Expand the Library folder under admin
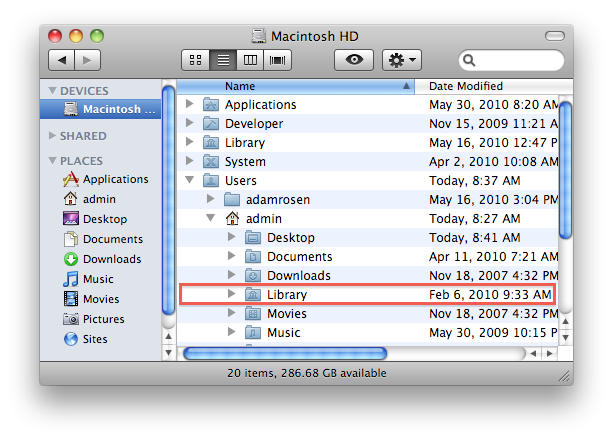Screen dimensions: 613x440 232,294
